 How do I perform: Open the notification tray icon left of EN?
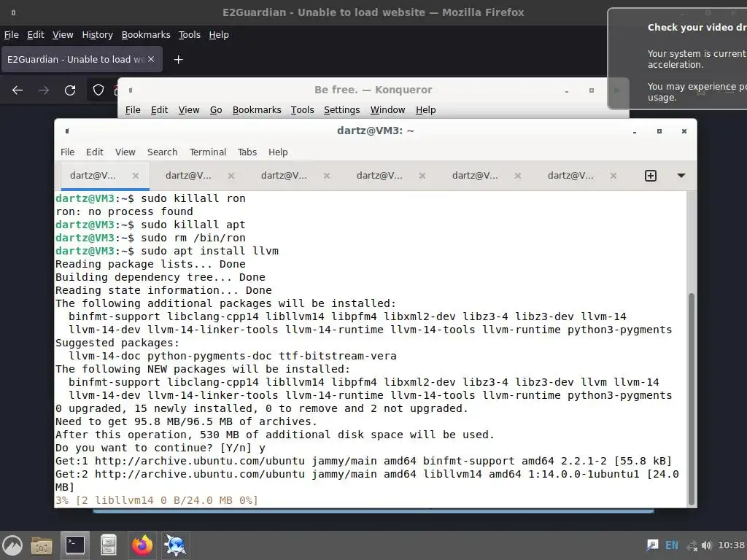tap(652, 545)
